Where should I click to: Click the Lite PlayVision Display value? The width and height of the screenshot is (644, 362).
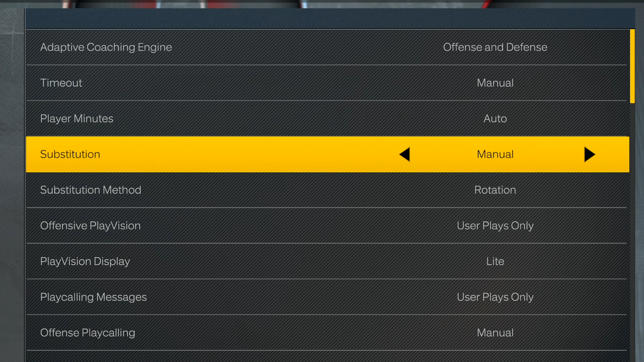(495, 261)
